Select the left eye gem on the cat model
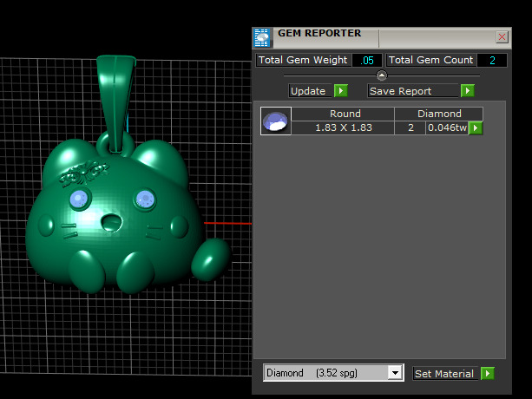Image resolution: width=532 pixels, height=399 pixels. point(79,199)
